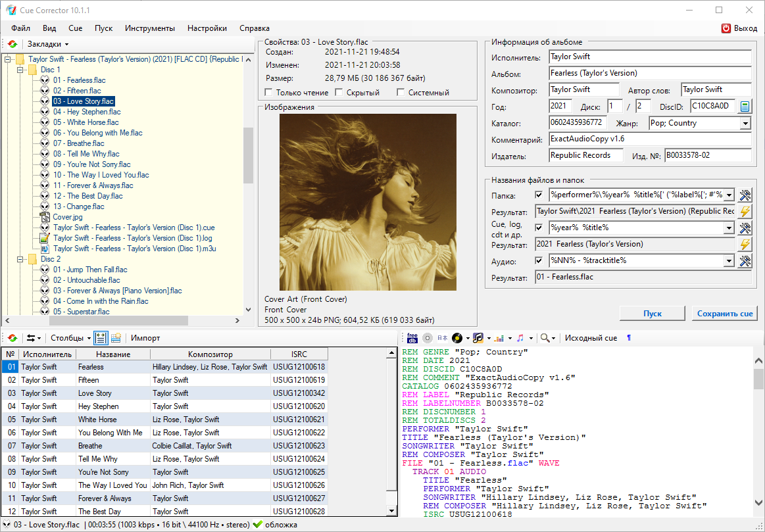Image resolution: width=765 pixels, height=532 pixels.
Task: Click the Сохранить cue button
Action: point(725,314)
